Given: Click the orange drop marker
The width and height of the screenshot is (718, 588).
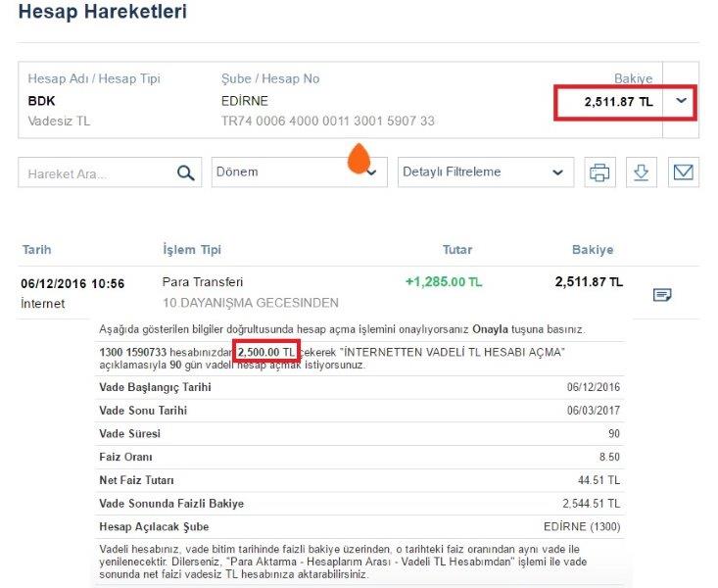Looking at the screenshot, I should [359, 157].
